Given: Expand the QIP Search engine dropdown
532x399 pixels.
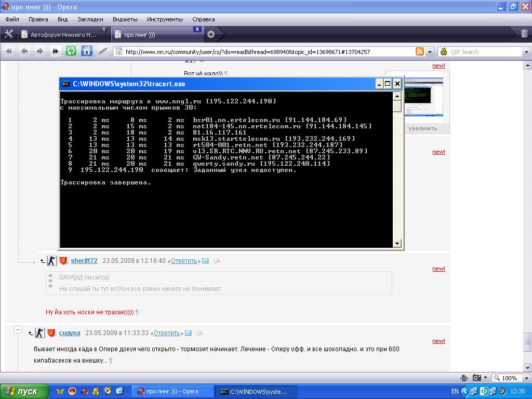Looking at the screenshot, I should pos(526,51).
